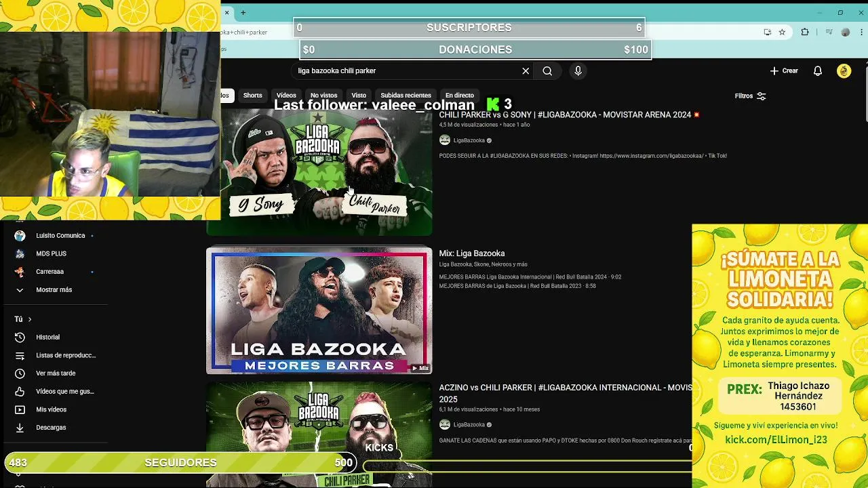Open the browser three-dot menu
The height and width of the screenshot is (488, 868).
coord(861,32)
